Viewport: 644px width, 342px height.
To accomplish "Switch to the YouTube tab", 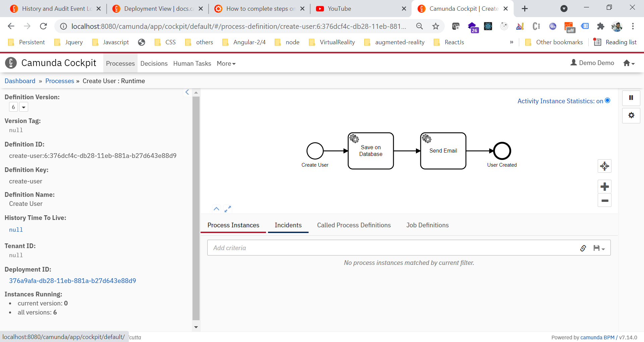I will (x=360, y=9).
